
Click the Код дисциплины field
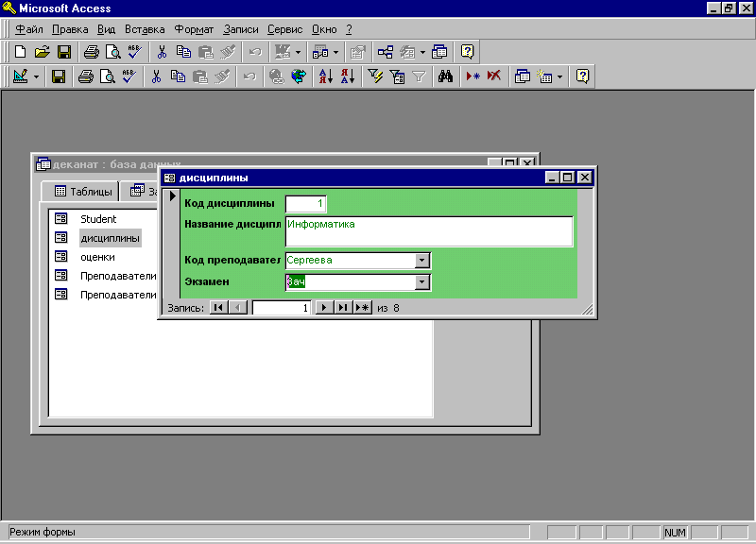[305, 203]
